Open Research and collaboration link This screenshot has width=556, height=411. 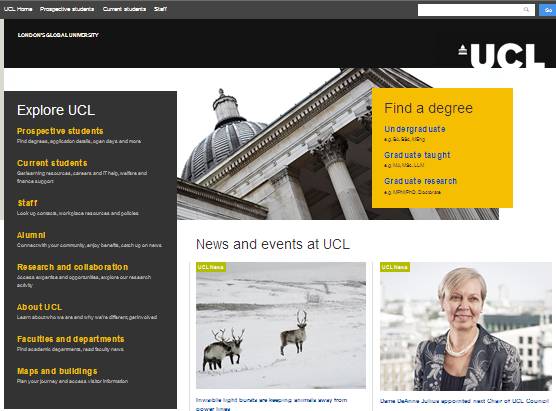tap(72, 267)
